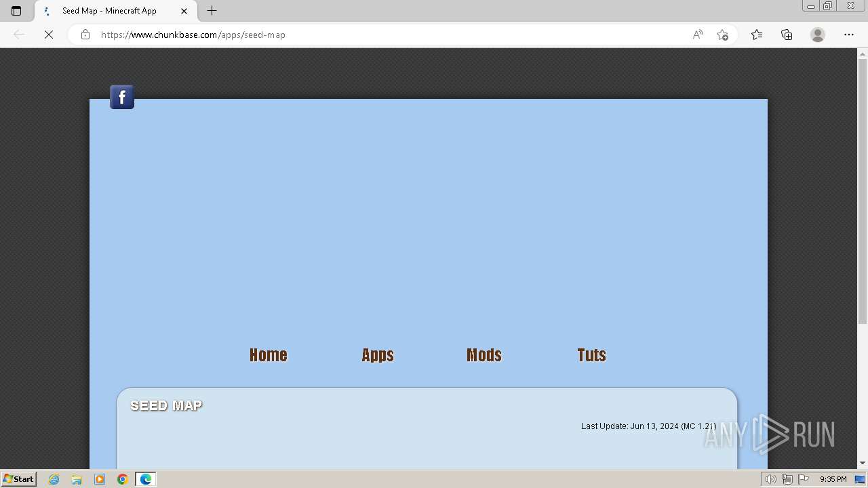Open volume control in system tray
Screen dimensions: 868x488
click(770, 479)
